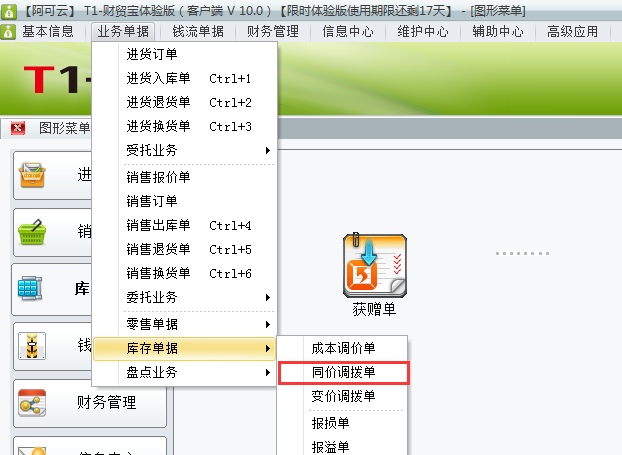This screenshot has width=622, height=455.
Task: Select 销售出库单 menu entry
Action: pos(198,225)
